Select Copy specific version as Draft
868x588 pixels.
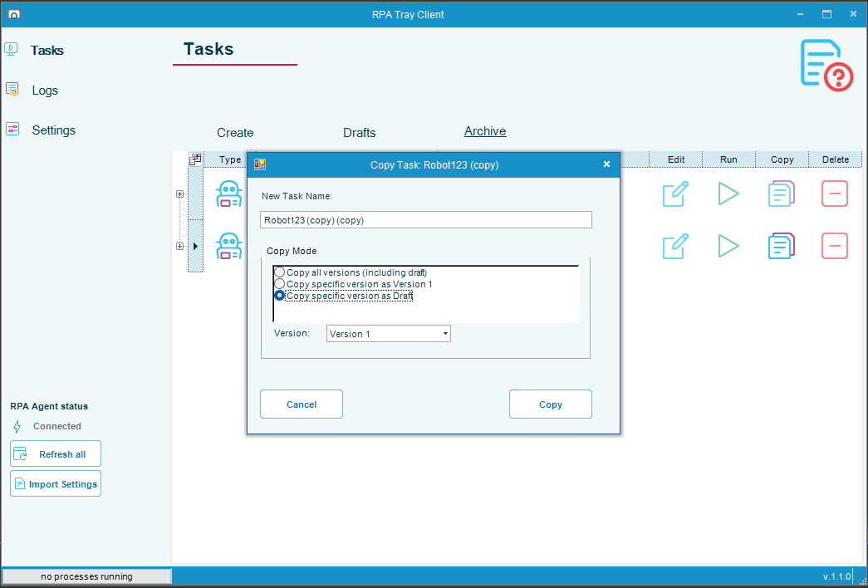[x=344, y=296]
